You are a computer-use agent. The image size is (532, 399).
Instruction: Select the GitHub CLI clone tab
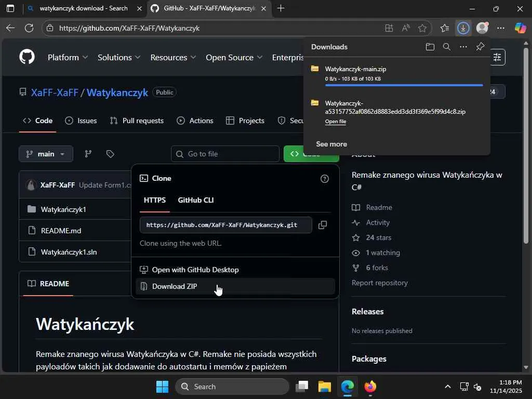(196, 200)
